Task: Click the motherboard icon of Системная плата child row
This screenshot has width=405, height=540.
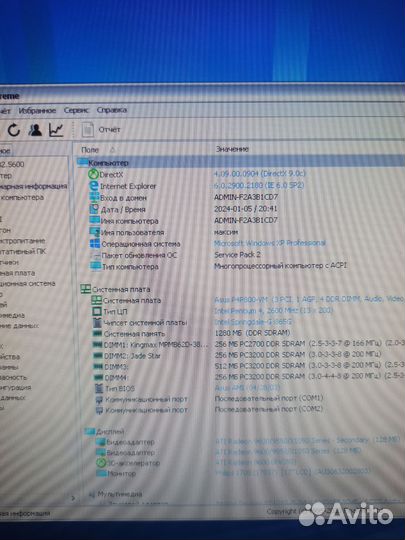Action: [x=96, y=300]
